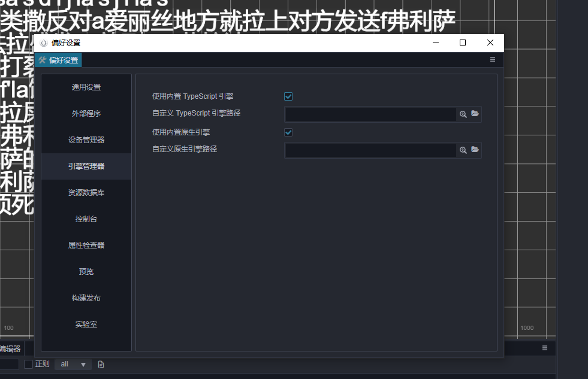Viewport: 588px width, 379px height.
Task: Select the 编辑器 tab in main window
Action: tap(11, 349)
